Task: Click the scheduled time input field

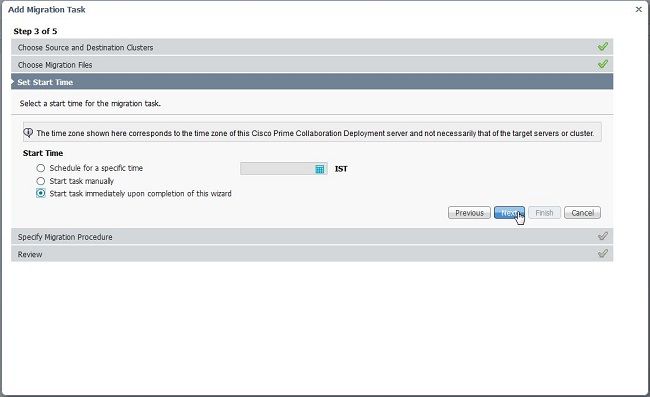Action: (284, 169)
